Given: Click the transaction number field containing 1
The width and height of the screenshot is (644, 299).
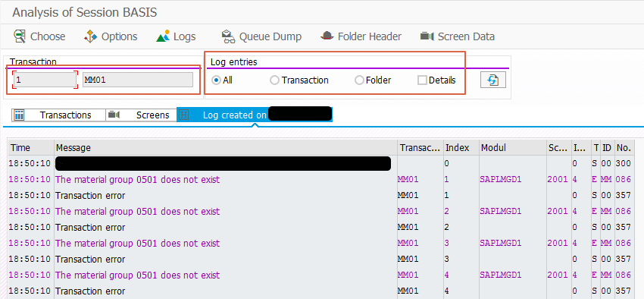Looking at the screenshot, I should (x=45, y=80).
